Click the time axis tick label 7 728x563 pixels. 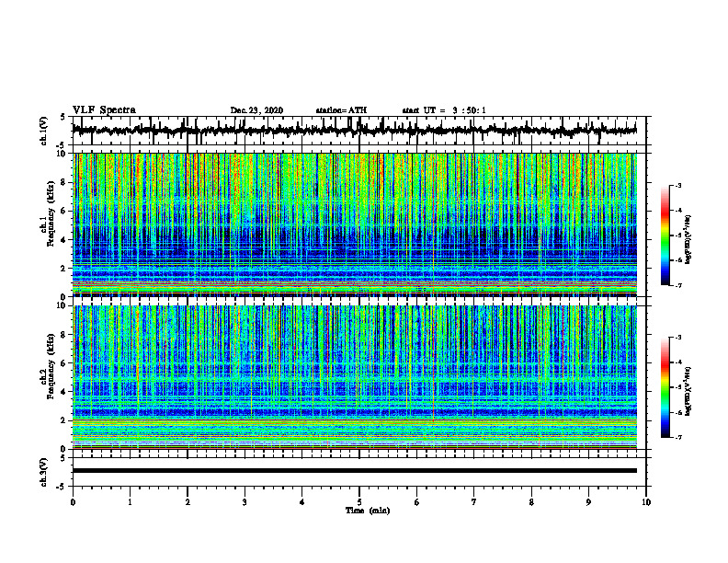[x=474, y=502]
